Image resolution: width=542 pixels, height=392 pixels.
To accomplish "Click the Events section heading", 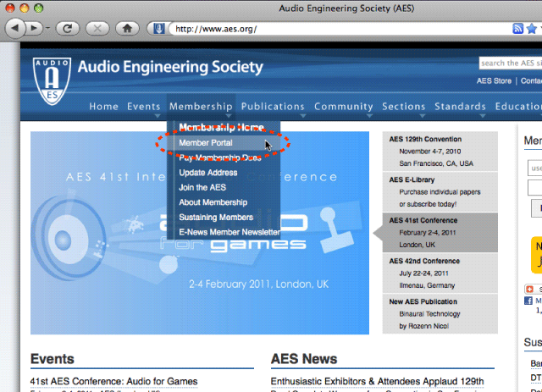I will [53, 359].
